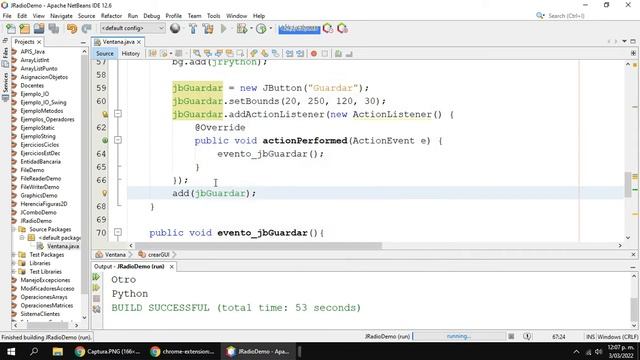This screenshot has height=360, width=640.
Task: Click the Stop Macro Recording square icon
Action: pyautogui.click(x=325, y=53)
